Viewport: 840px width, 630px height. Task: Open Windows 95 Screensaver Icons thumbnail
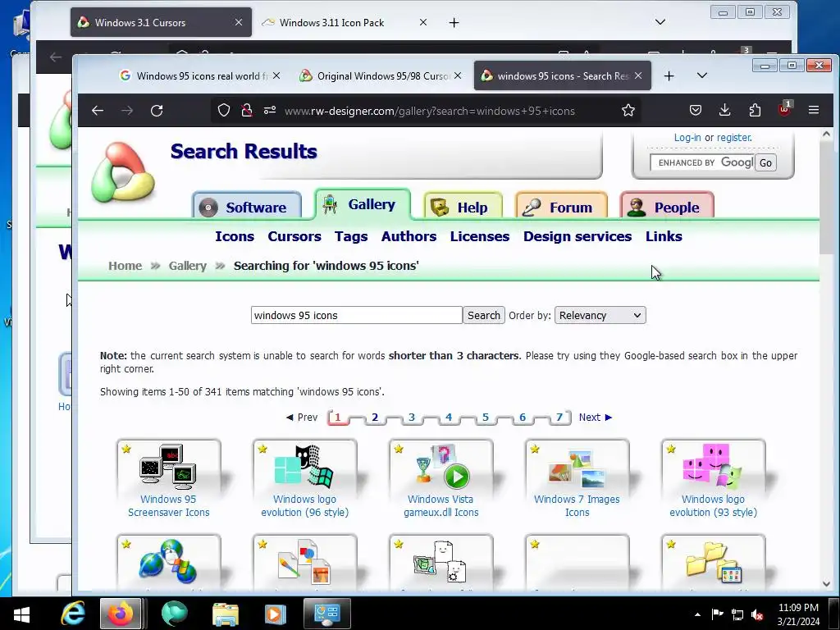tap(168, 467)
